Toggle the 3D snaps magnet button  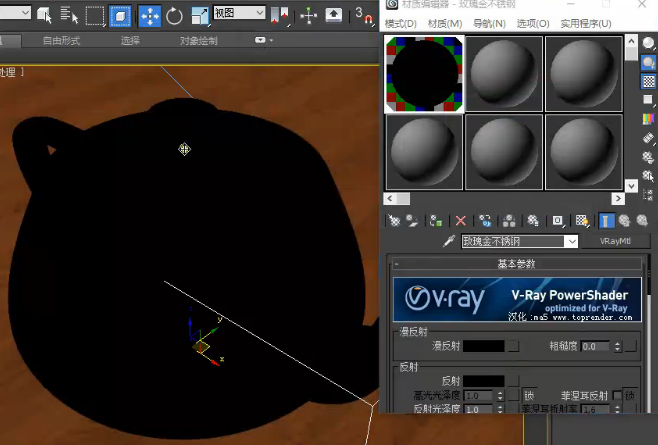(363, 16)
